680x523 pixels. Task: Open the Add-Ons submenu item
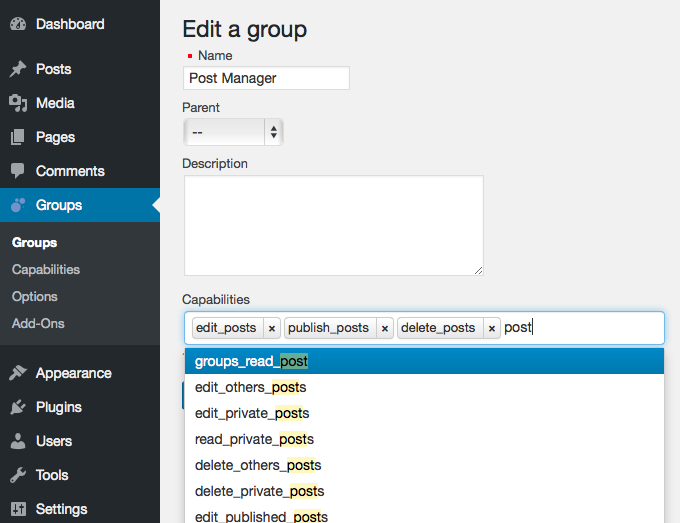[38, 323]
